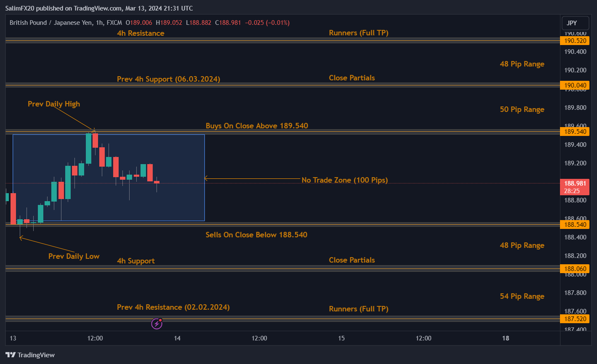Open the SalimFX20 published on TradingView.com header
The height and width of the screenshot is (364, 597).
click(x=99, y=8)
